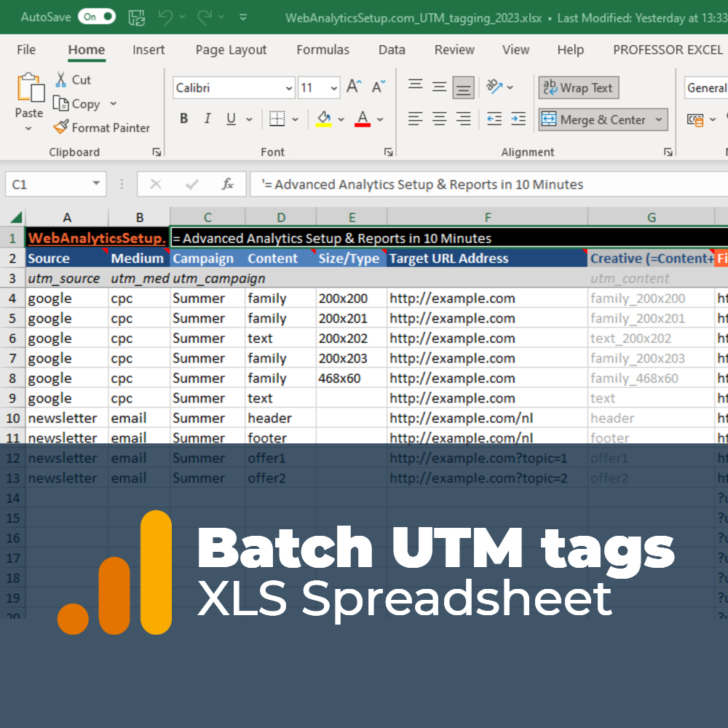
Task: Click Increase Indent icon
Action: [518, 119]
